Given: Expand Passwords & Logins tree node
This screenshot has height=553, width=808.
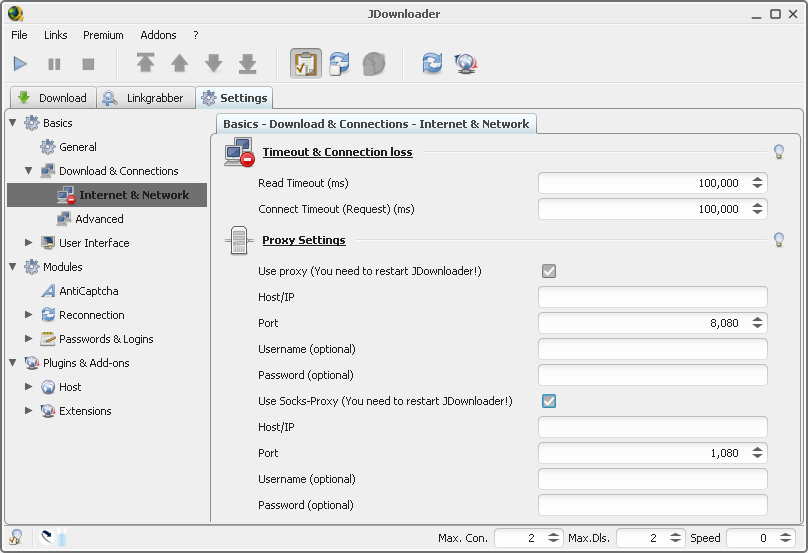Looking at the screenshot, I should pos(29,339).
